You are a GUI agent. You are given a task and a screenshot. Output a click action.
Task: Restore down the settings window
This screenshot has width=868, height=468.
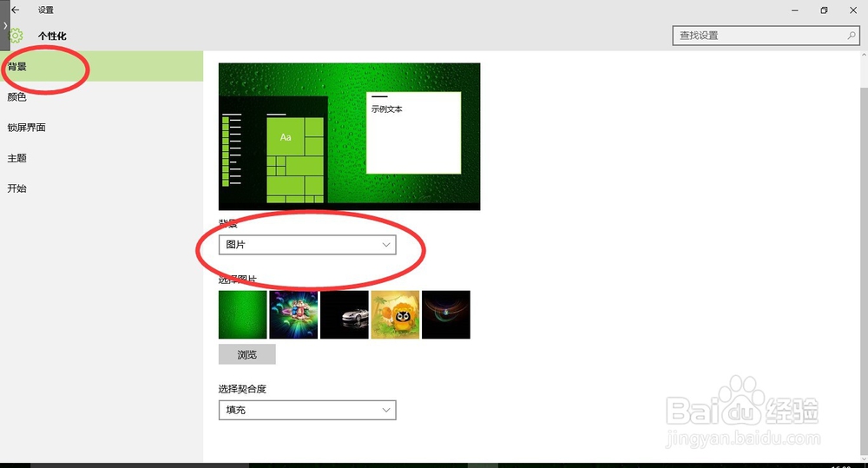click(824, 10)
